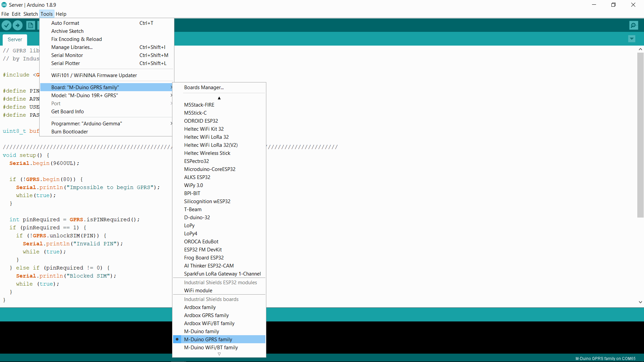Select Frog Board ESP32
Viewport: 644px width, 362px height.
click(219, 257)
